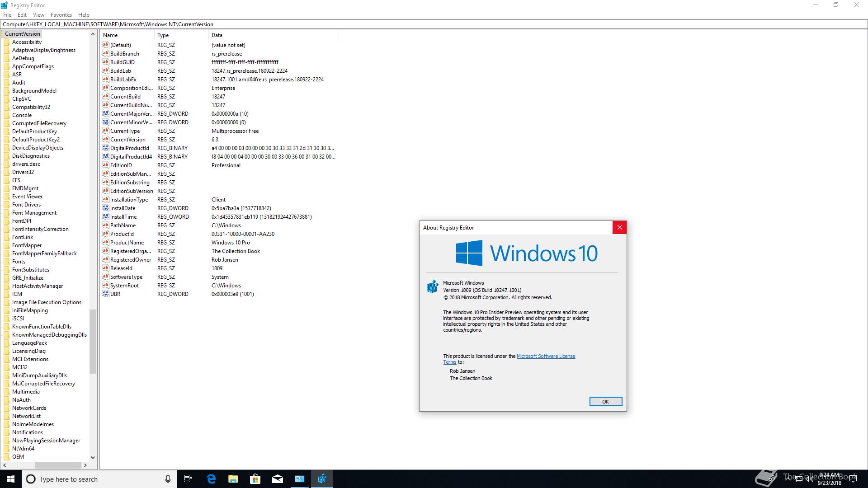Click the UBR DWORD value icon
This screenshot has width=868, height=488.
point(106,294)
